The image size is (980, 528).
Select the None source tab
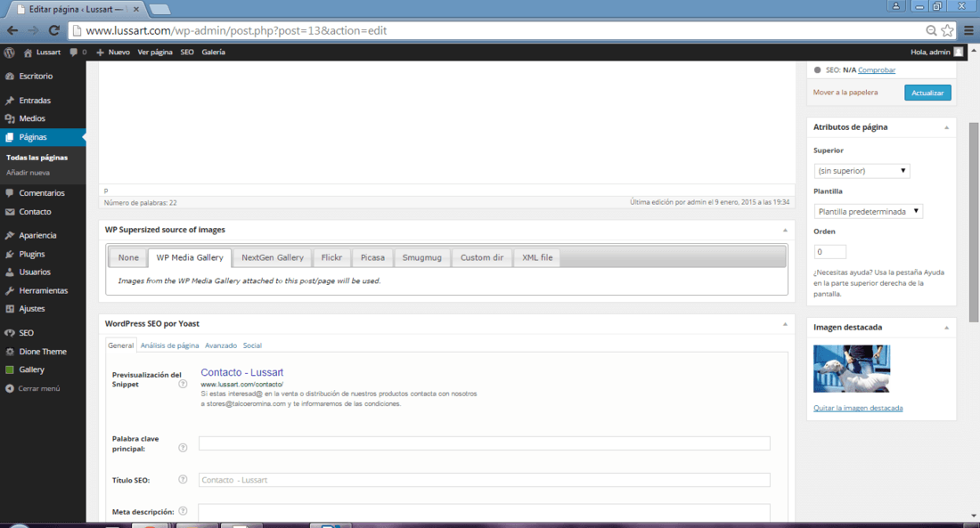coord(128,257)
